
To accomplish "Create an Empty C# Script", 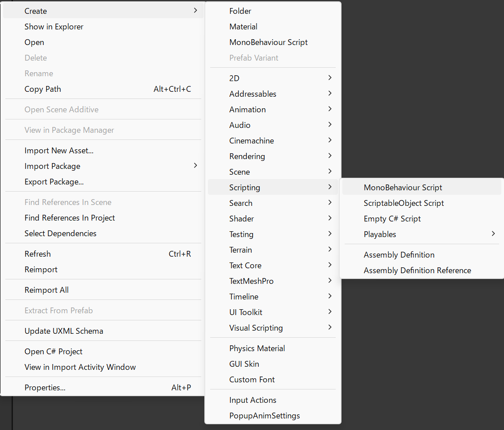I will pos(392,219).
